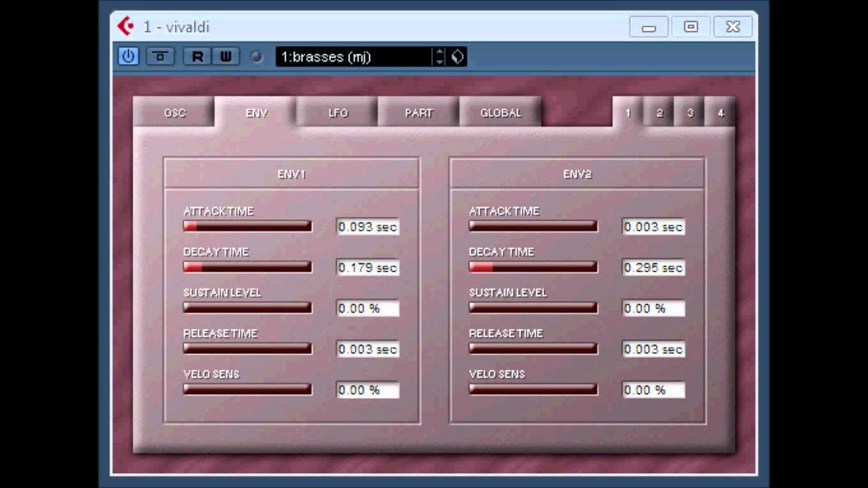Image resolution: width=868 pixels, height=488 pixels.
Task: Switch to the OSC tab
Action: pos(174,113)
